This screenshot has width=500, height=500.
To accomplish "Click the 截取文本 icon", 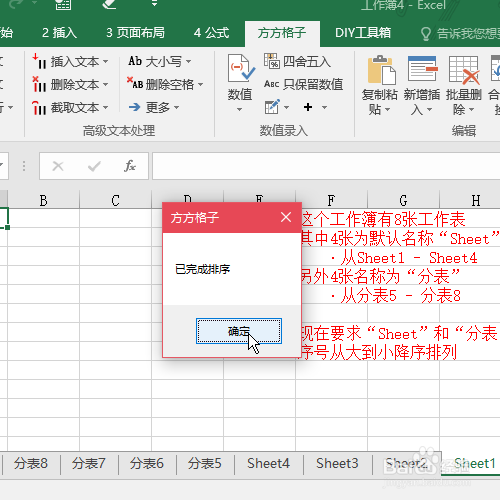I will point(39,107).
